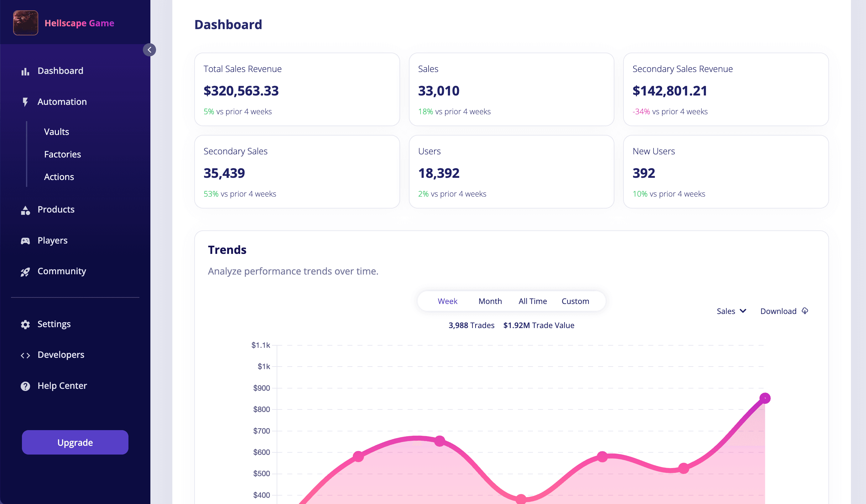Click the Vaults tree item
This screenshot has height=504, width=866.
56,131
